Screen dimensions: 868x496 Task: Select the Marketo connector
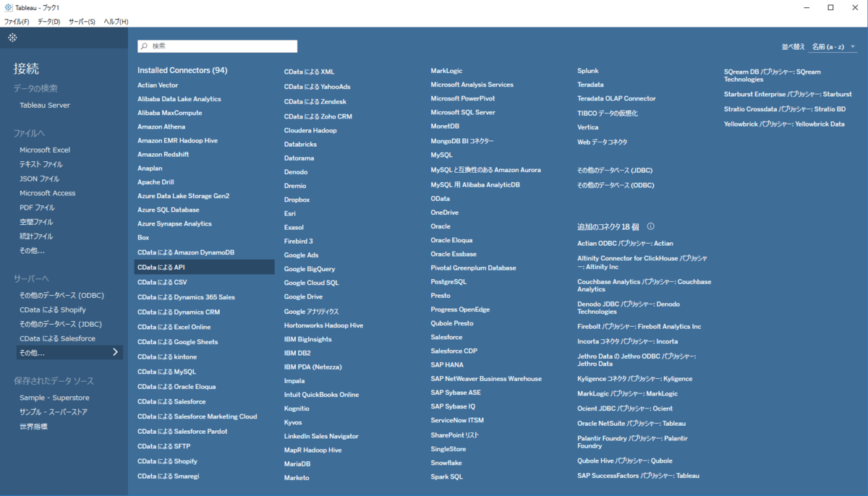click(297, 477)
